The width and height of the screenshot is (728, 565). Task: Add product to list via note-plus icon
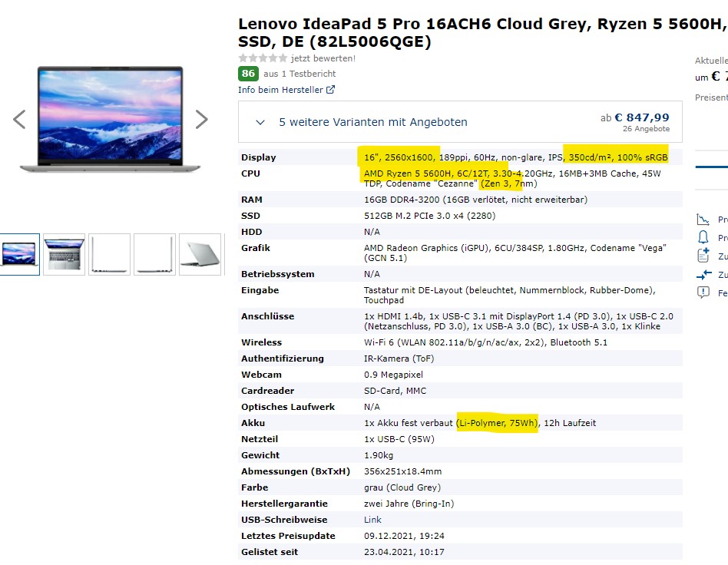703,255
